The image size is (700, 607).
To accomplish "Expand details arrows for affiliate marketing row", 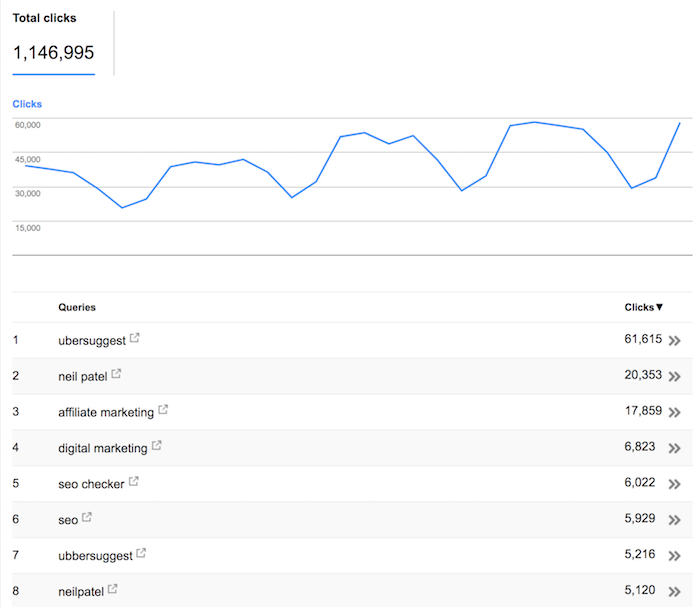I will pos(675,412).
